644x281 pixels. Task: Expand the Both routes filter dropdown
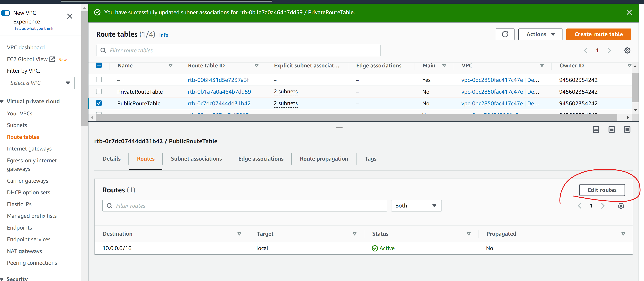tap(416, 206)
